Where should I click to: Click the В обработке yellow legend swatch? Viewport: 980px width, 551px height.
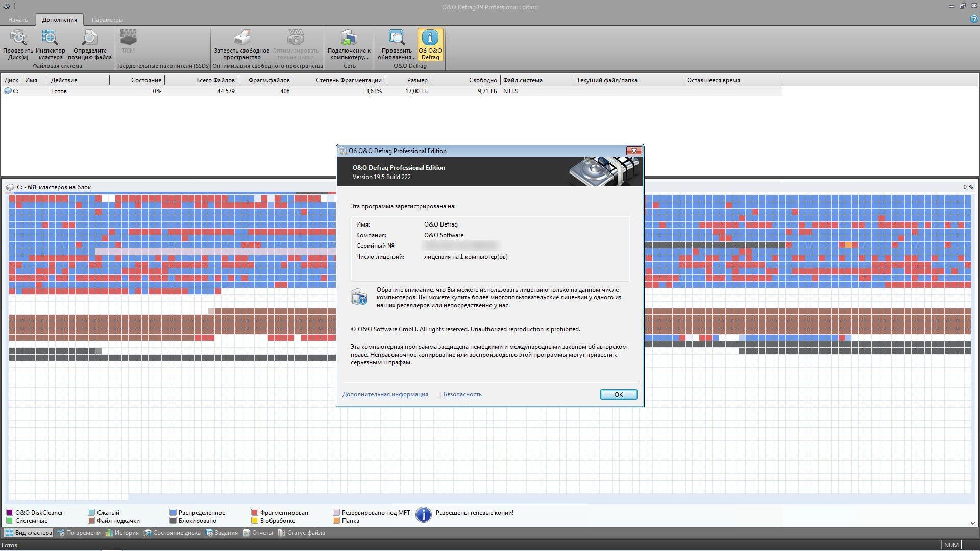coord(255,521)
